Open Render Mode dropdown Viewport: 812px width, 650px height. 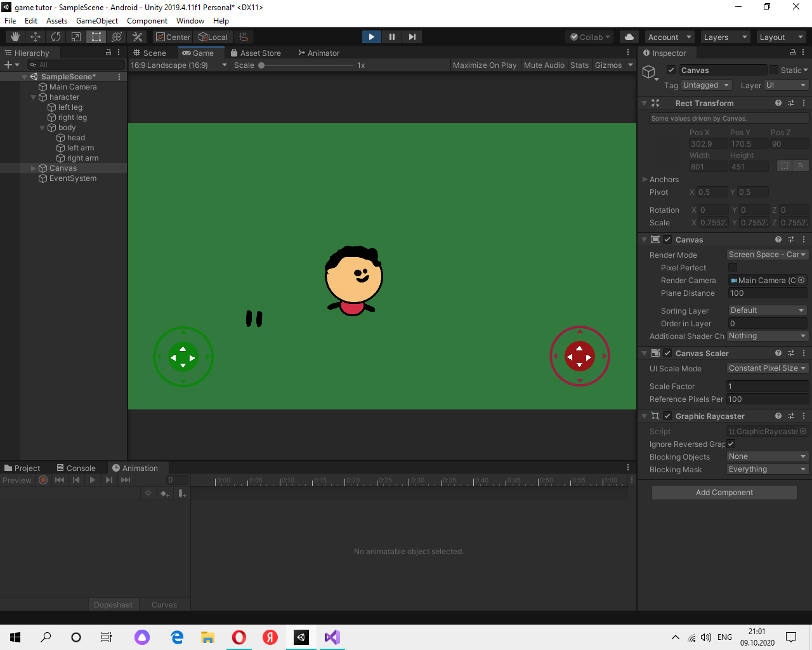pos(768,255)
